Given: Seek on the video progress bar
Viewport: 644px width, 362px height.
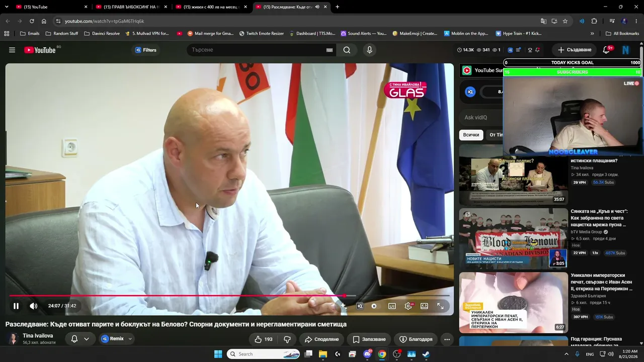Looking at the screenshot, I should [x=229, y=296].
